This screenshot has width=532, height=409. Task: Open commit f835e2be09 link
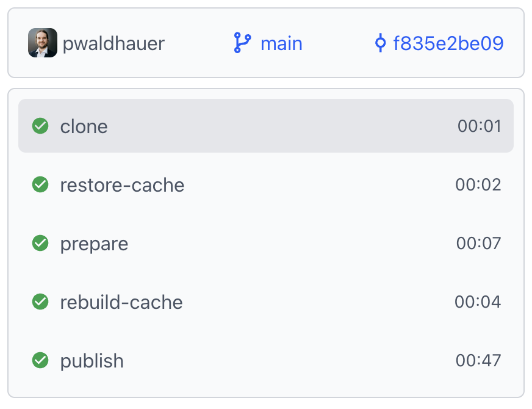[x=448, y=44]
